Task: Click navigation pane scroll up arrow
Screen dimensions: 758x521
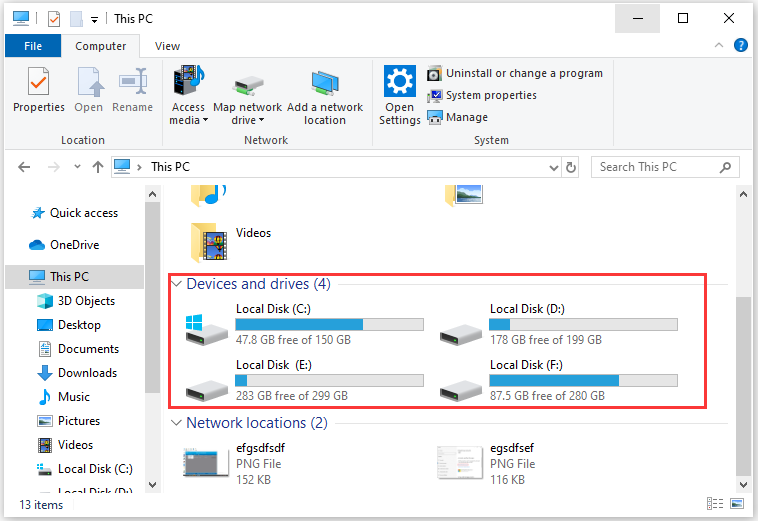Action: pyautogui.click(x=152, y=194)
